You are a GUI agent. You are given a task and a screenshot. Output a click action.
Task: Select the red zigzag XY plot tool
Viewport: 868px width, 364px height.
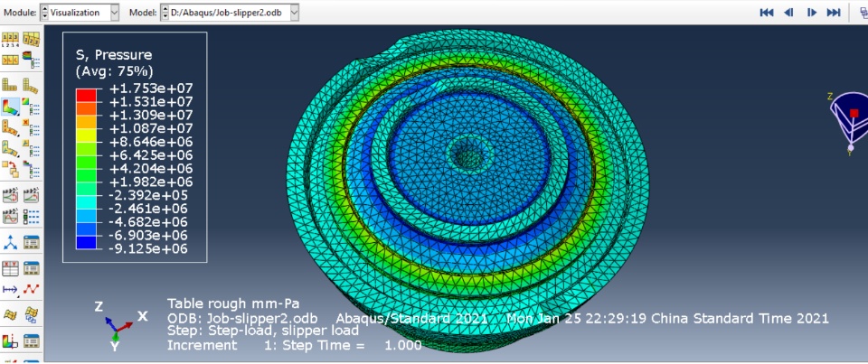tap(31, 289)
